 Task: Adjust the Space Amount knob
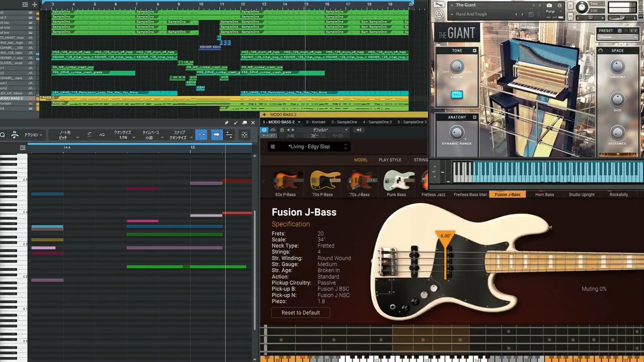pos(618,66)
